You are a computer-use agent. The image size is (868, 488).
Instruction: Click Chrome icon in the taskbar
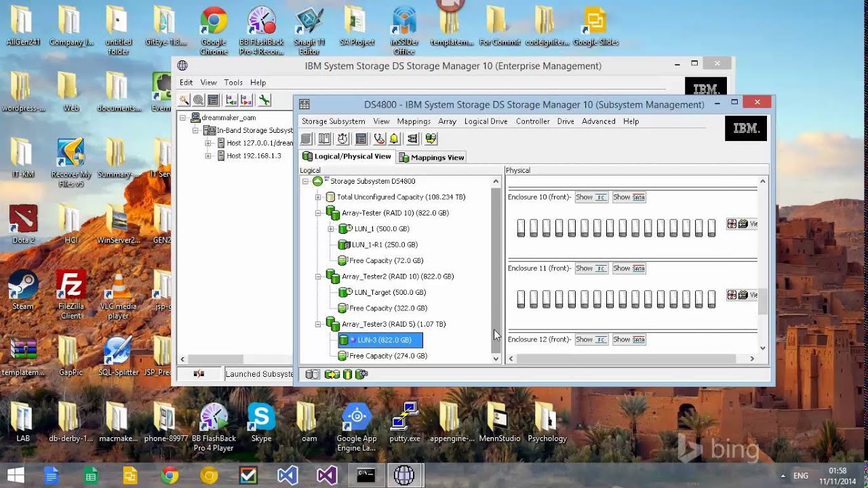(x=170, y=475)
